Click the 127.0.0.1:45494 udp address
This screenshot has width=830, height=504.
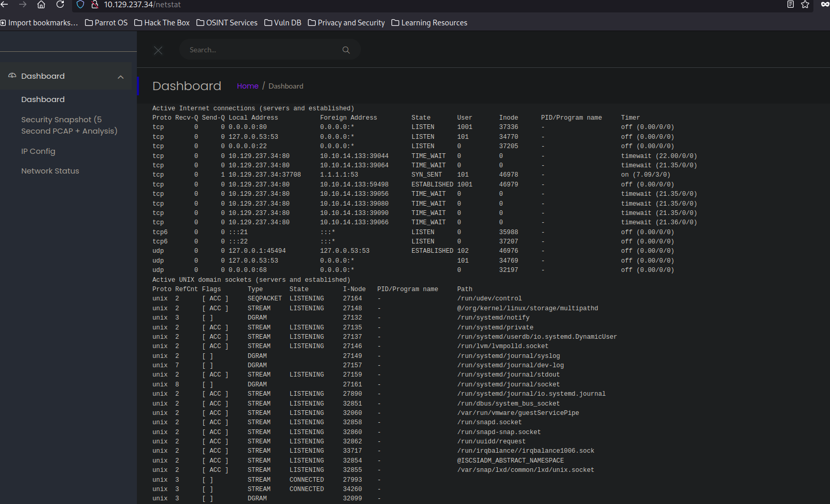(x=257, y=251)
